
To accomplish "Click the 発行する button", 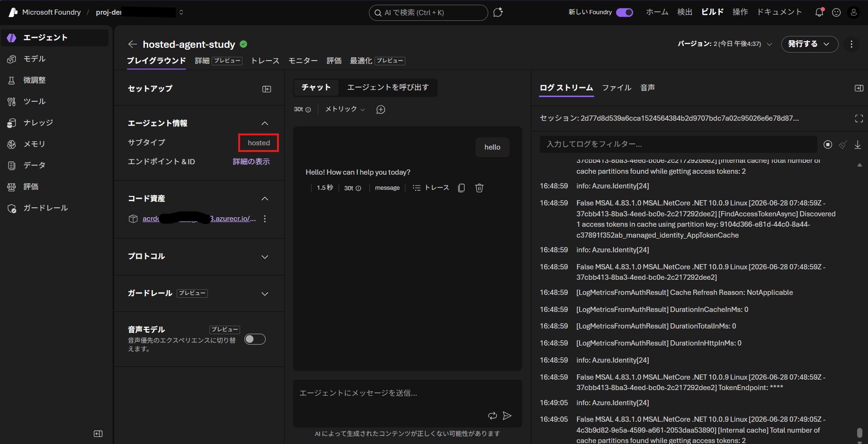I will [x=809, y=44].
